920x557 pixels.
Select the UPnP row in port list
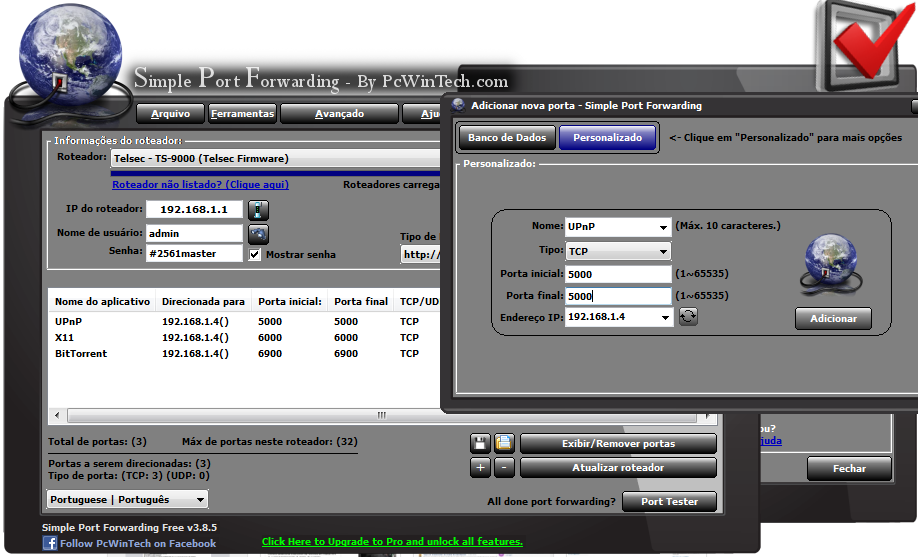click(x=244, y=322)
